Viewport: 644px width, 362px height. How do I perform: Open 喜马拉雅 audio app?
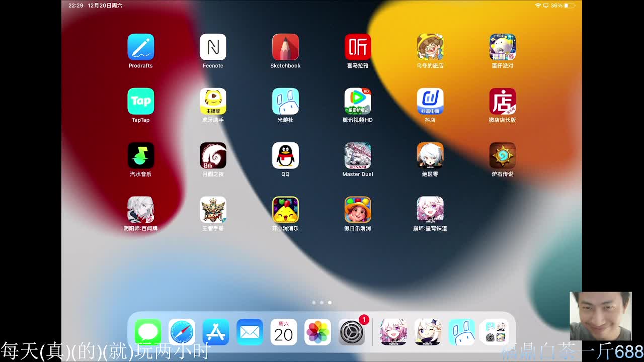point(358,47)
